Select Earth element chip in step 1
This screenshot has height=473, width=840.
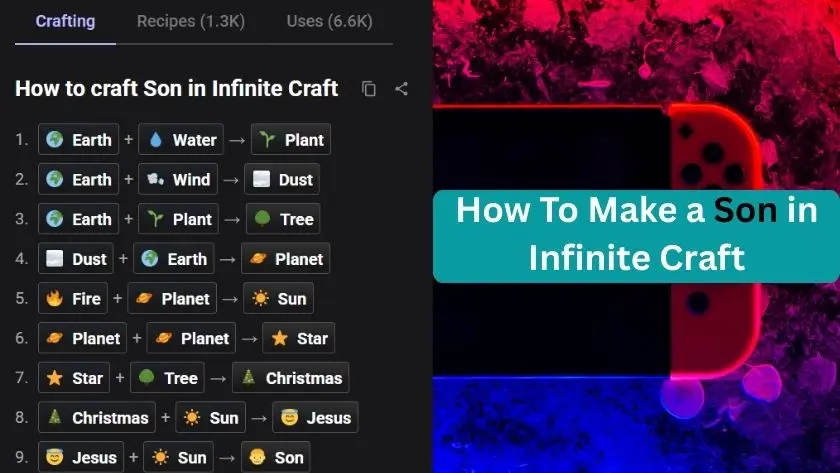tap(79, 139)
